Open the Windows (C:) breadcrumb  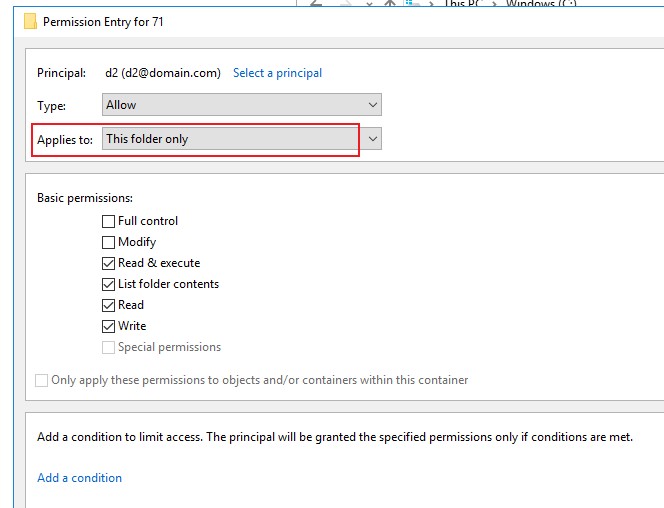(541, 3)
